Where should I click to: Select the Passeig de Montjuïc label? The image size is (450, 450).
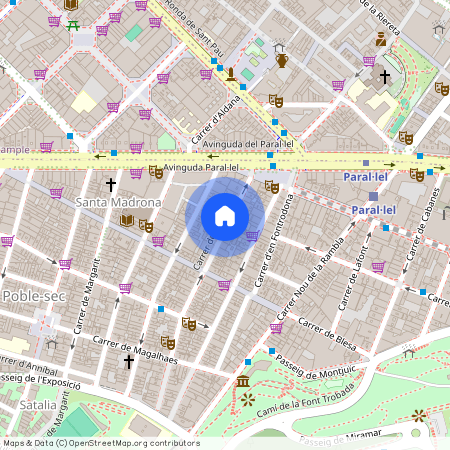click(316, 369)
